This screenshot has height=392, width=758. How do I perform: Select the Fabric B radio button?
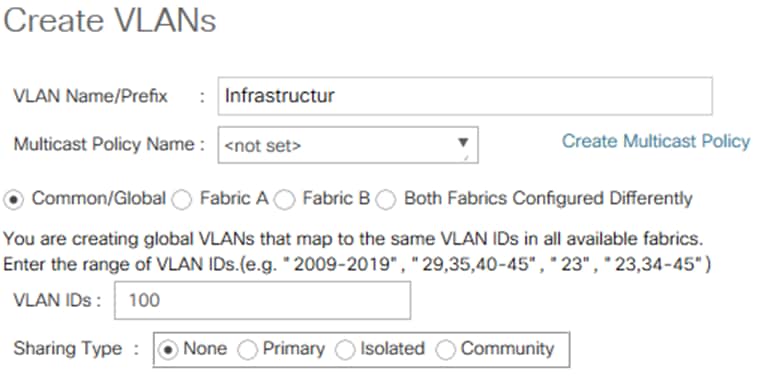[285, 200]
